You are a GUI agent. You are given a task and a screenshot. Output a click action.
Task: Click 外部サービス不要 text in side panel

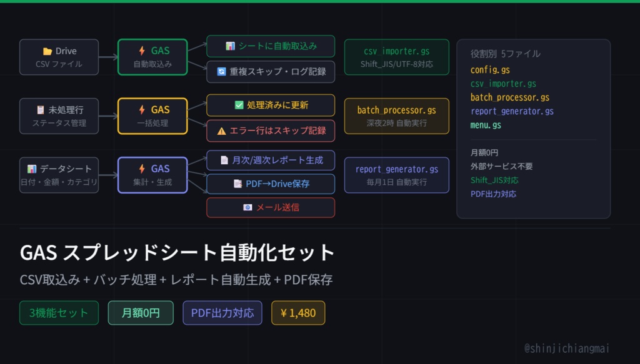tap(502, 166)
